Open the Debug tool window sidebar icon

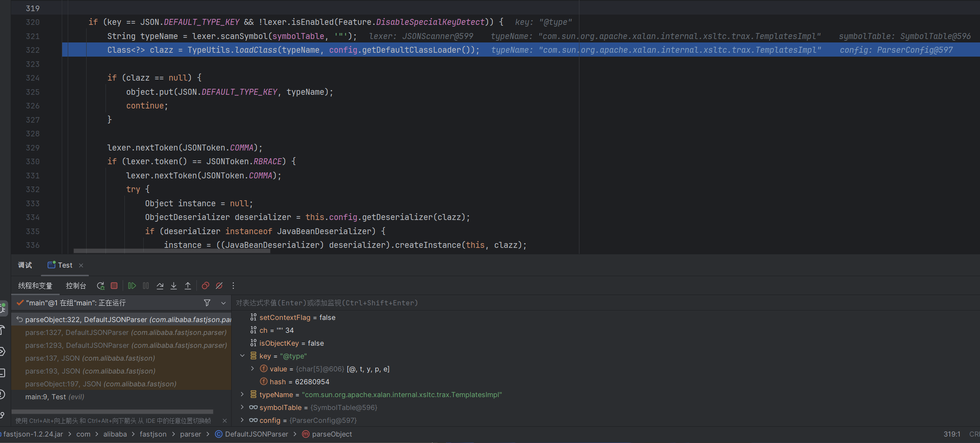click(x=3, y=308)
